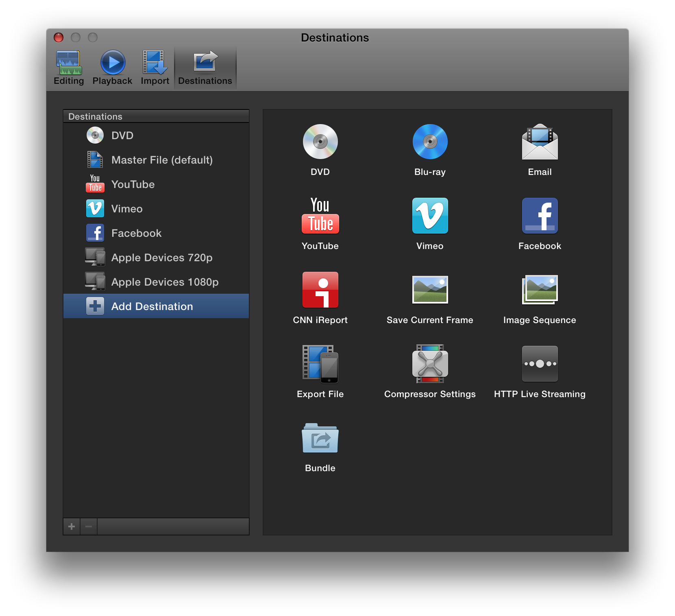Close the Destinations window
This screenshot has height=616, width=675.
pos(59,37)
